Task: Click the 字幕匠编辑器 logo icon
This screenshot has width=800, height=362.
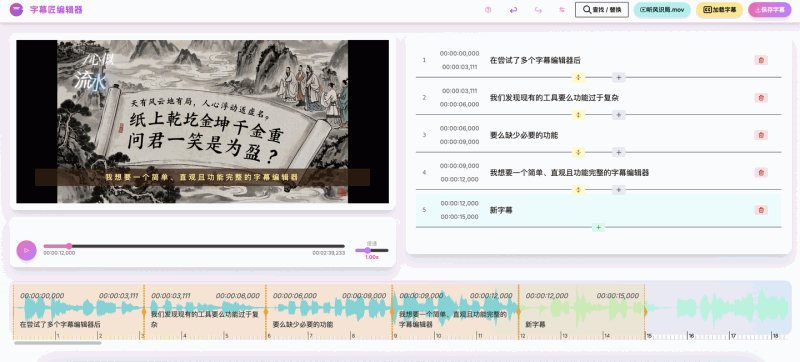Action: [16, 10]
